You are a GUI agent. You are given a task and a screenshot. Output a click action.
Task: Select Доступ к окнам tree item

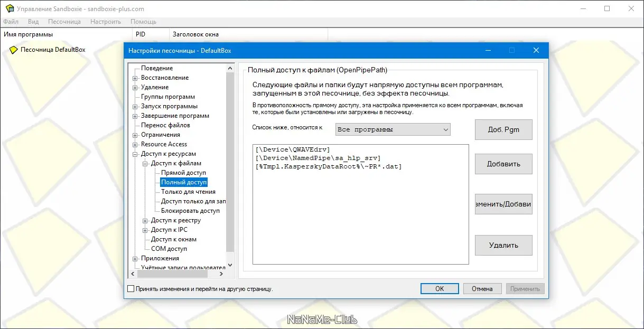174,239
